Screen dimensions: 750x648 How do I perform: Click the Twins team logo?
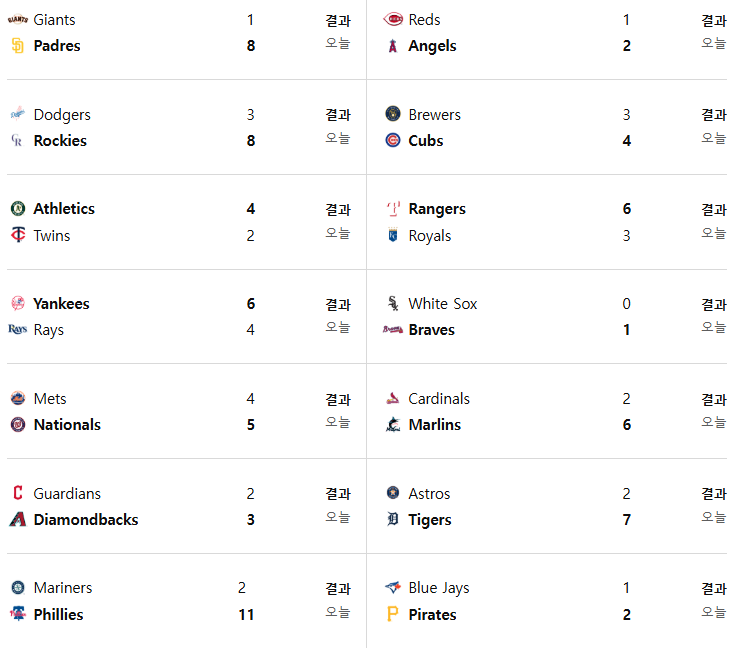tap(18, 235)
